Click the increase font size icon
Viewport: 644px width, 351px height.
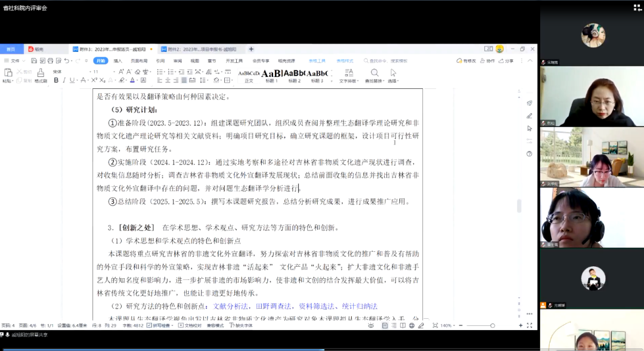pos(121,72)
